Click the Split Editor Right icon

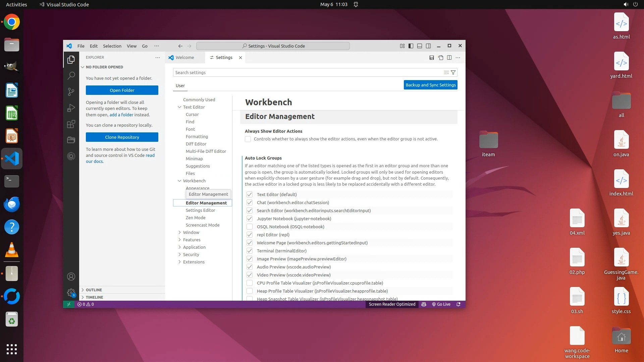point(449,58)
